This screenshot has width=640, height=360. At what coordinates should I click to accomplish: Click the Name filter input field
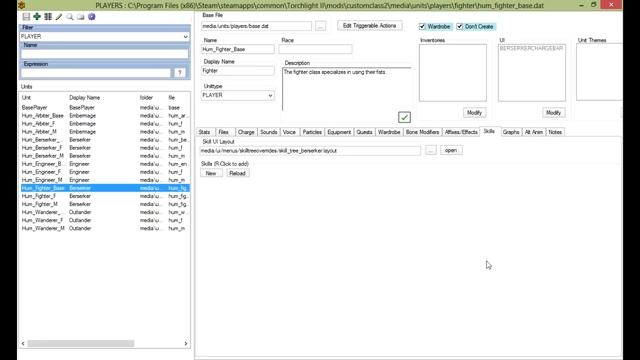click(104, 54)
